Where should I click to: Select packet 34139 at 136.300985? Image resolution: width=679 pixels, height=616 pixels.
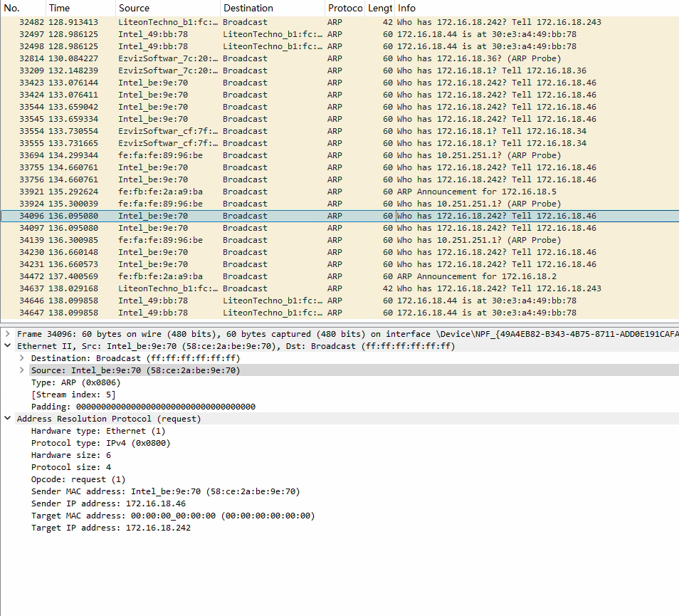pos(339,241)
